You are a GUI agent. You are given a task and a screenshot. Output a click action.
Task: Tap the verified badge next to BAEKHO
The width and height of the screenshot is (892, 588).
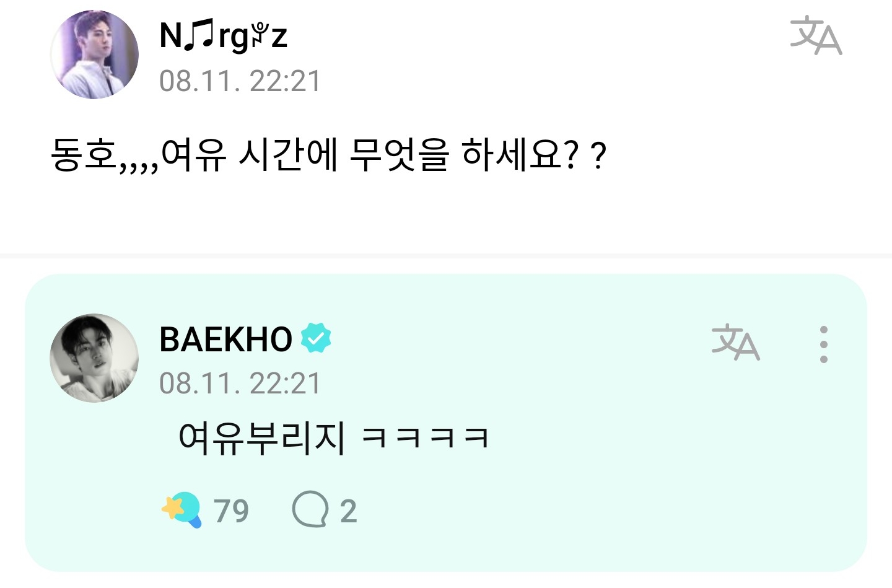316,338
